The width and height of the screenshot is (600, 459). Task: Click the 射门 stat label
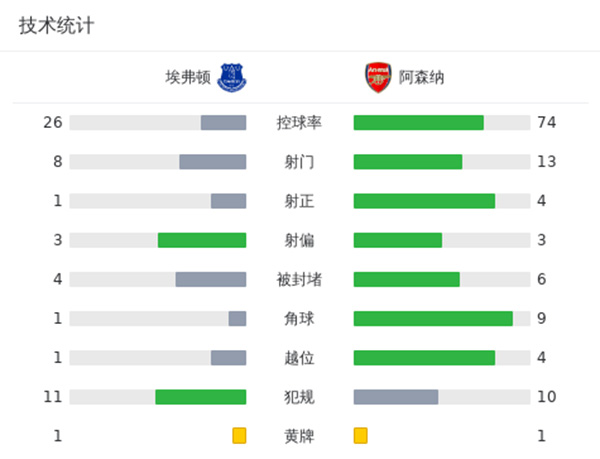click(299, 162)
